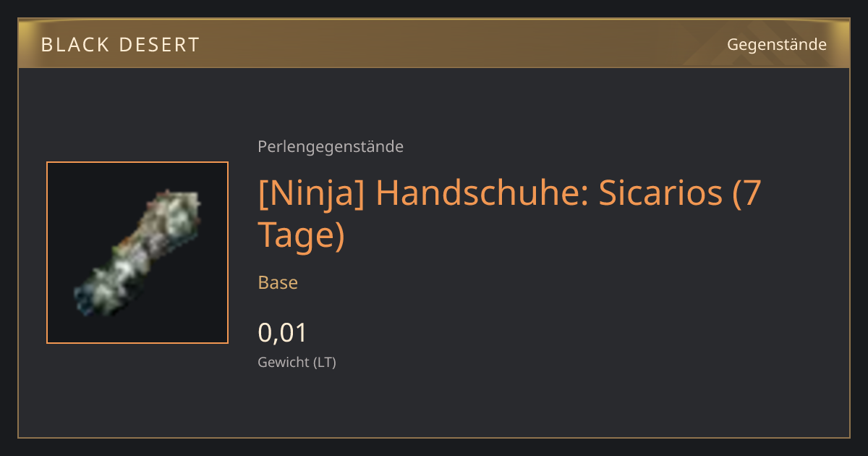Screen dimensions: 868x456
Task: Click the golden header banner
Action: pyautogui.click(x=434, y=44)
